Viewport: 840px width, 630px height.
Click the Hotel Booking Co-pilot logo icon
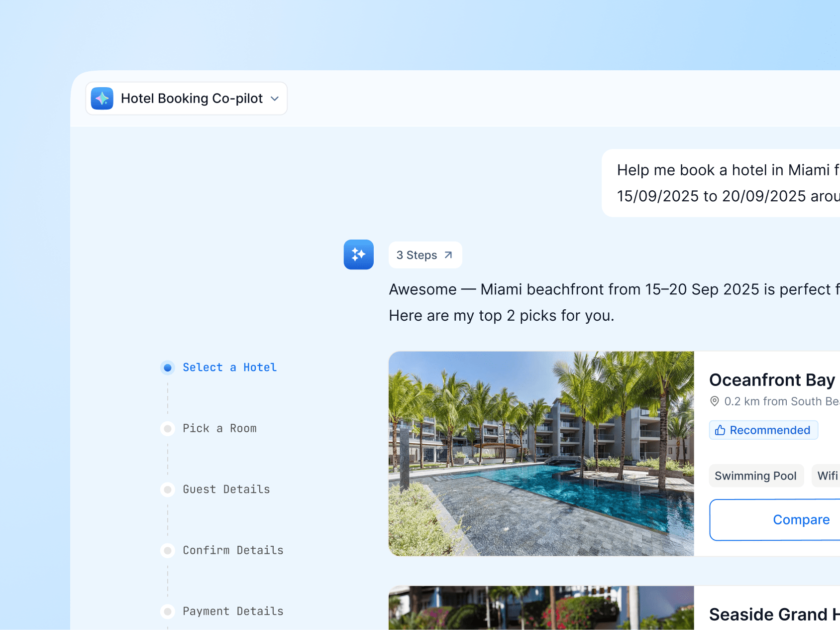[x=102, y=99]
